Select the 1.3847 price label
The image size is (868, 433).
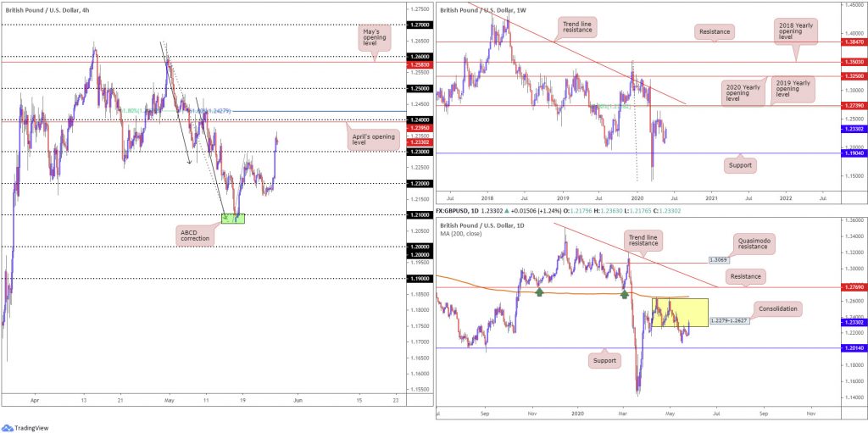click(x=853, y=42)
